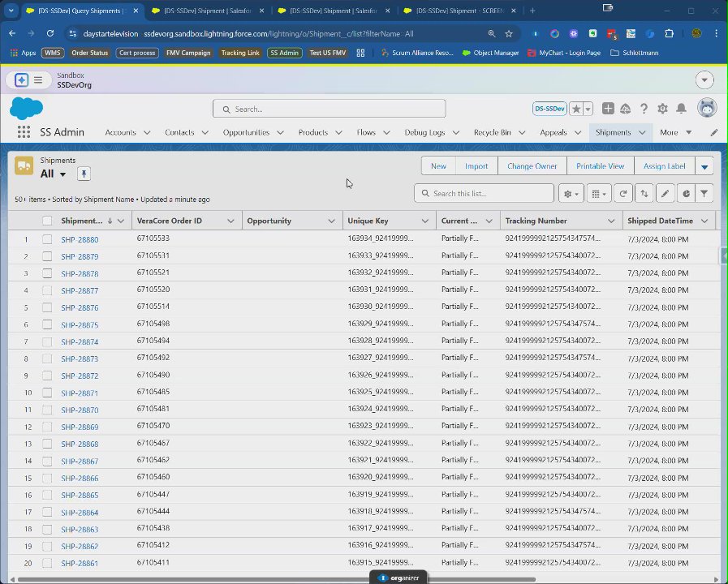Reload the browser page
728x584 pixels.
tap(50, 33)
